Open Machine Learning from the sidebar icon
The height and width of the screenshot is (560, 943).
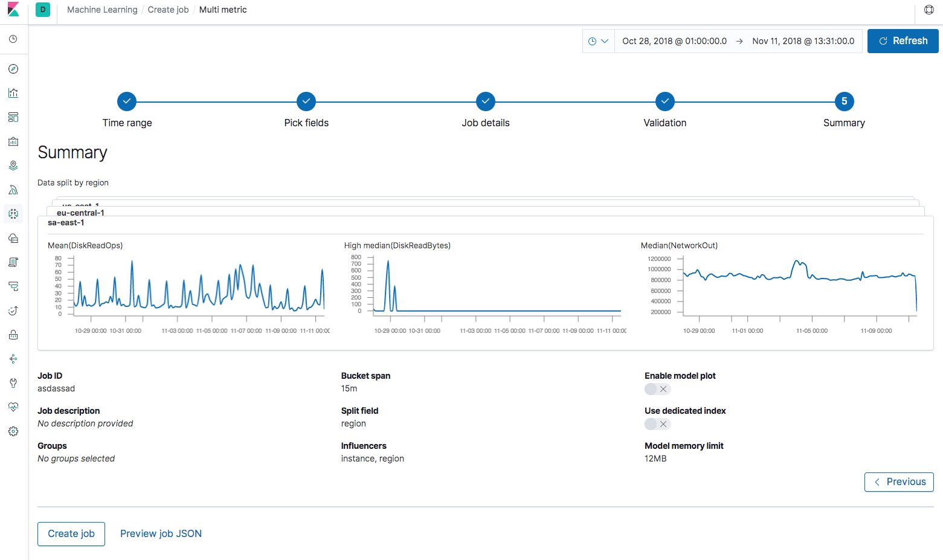coord(13,214)
